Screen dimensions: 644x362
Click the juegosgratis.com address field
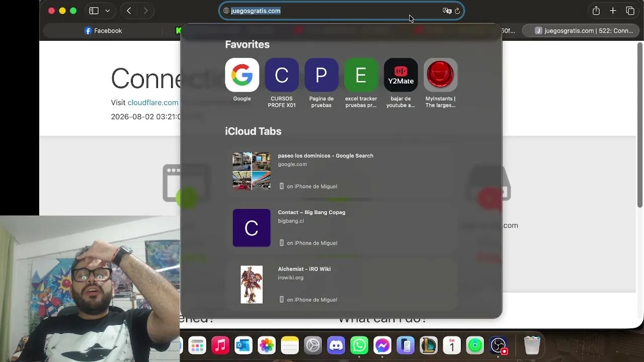pyautogui.click(x=342, y=11)
